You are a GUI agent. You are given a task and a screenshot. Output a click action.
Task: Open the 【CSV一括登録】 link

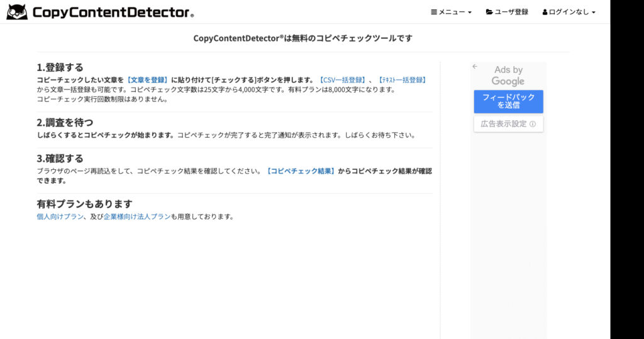[x=343, y=80]
